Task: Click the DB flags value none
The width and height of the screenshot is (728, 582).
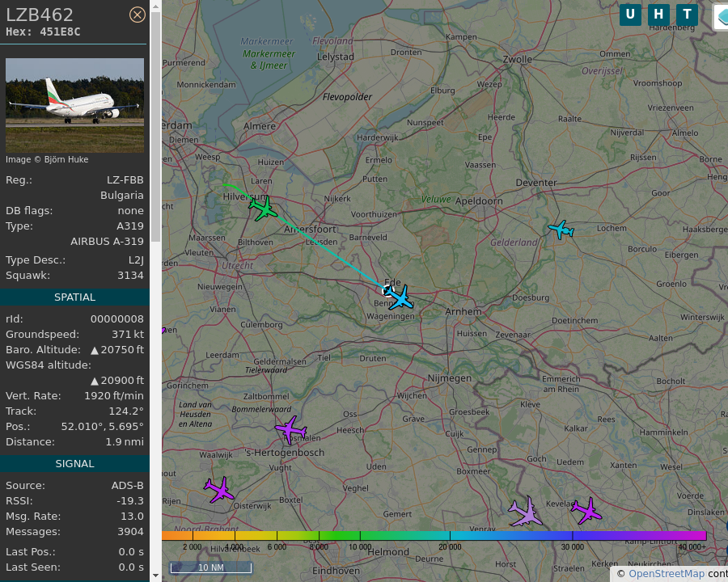Action: [x=130, y=211]
